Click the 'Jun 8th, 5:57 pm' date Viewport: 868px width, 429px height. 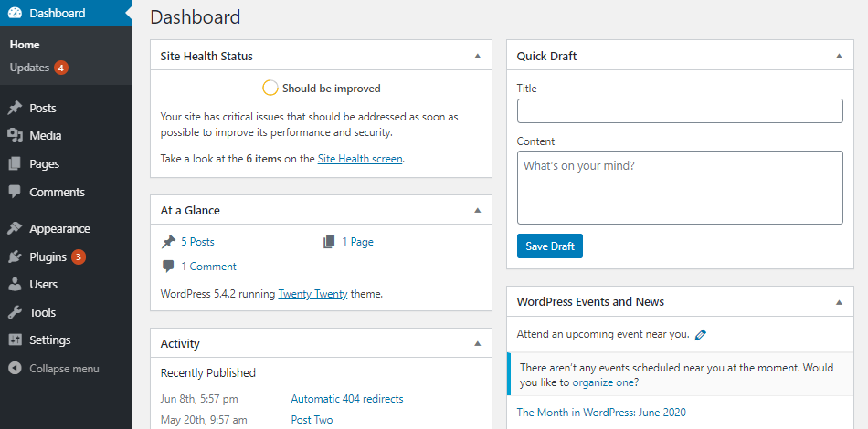[x=199, y=399]
